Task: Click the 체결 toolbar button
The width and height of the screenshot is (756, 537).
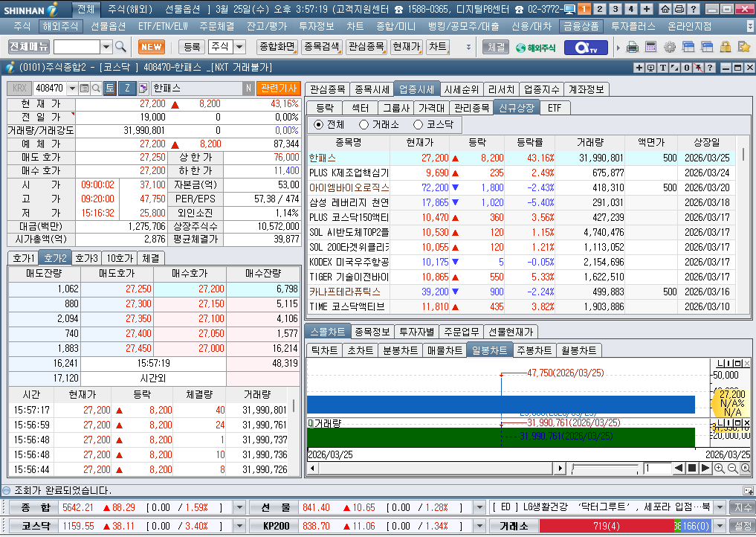Action: [496, 48]
